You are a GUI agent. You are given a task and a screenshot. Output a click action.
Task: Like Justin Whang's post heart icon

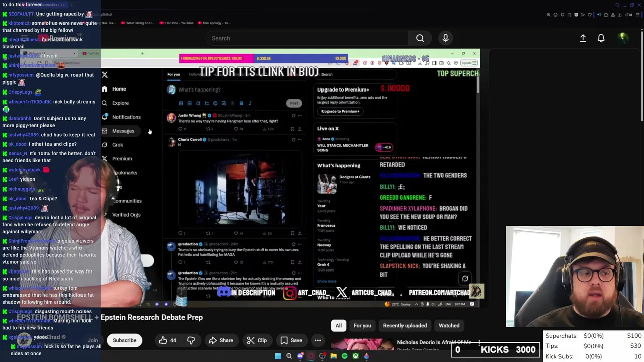click(236, 129)
